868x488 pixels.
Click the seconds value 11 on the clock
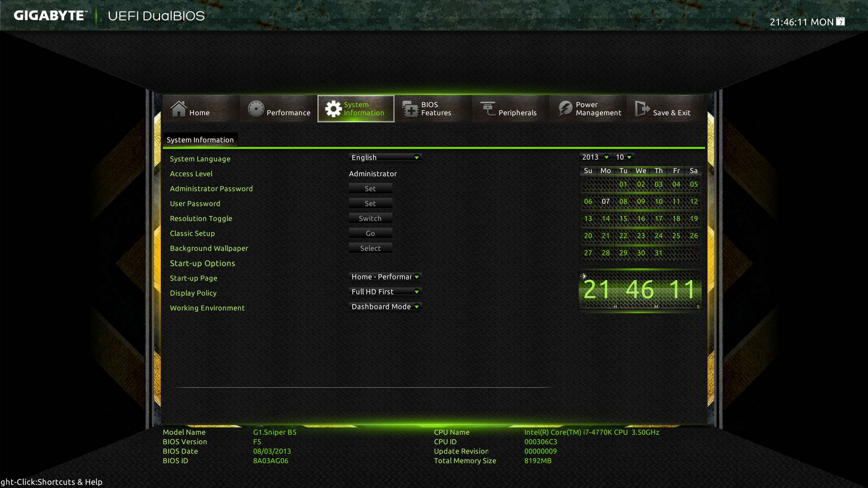(x=682, y=289)
